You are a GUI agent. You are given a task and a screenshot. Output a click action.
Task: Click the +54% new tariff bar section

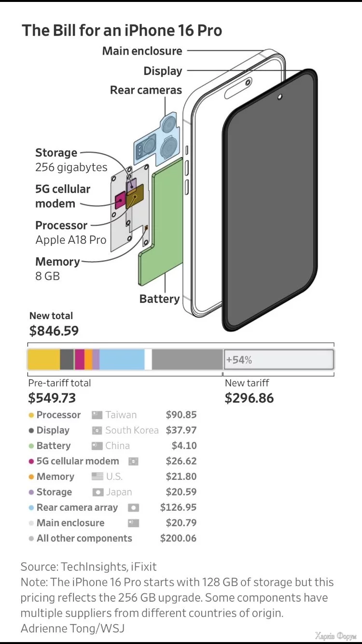pos(278,360)
